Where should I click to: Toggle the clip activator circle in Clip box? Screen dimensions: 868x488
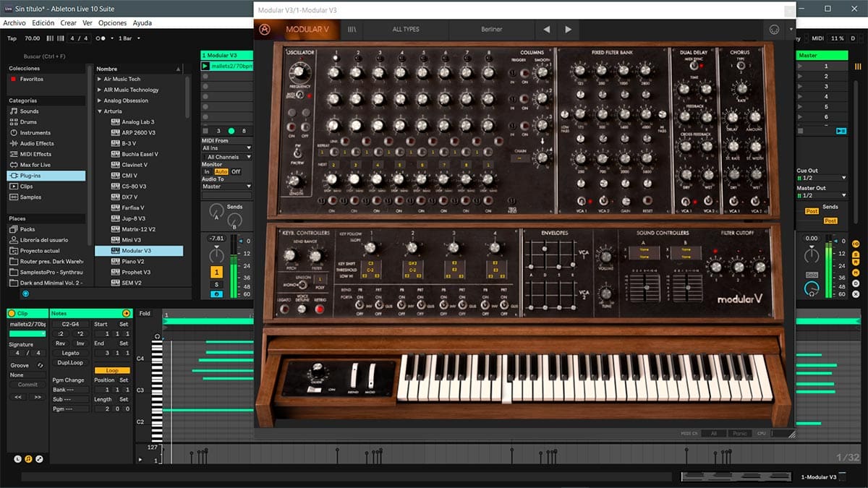12,313
